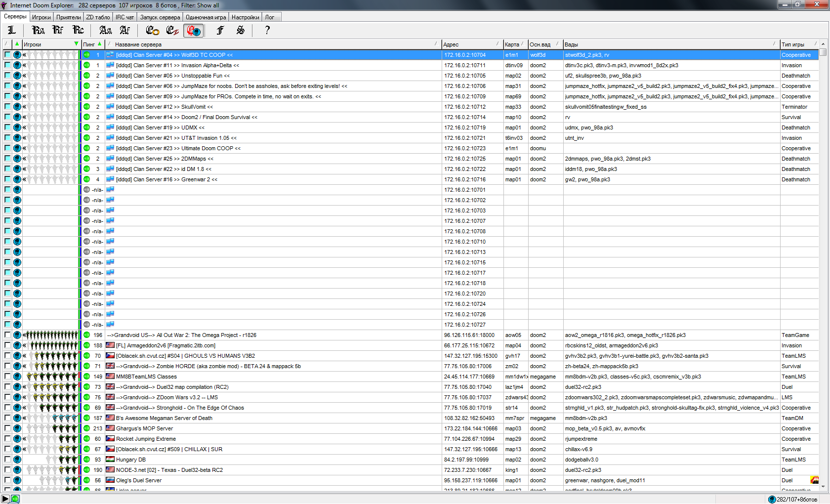Switch to the IRC чат tab
Screen dimensions: 830x504
(124, 17)
